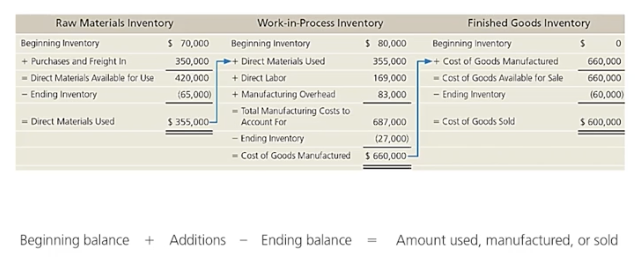
Task: Click the blue arrow pointing to Direct Materials Used
Action: coord(226,62)
